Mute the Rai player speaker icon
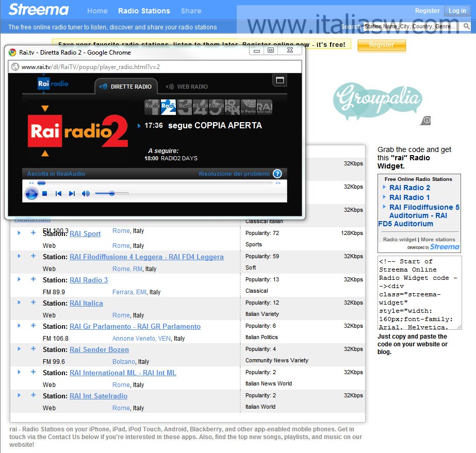The image size is (476, 453). [86, 194]
